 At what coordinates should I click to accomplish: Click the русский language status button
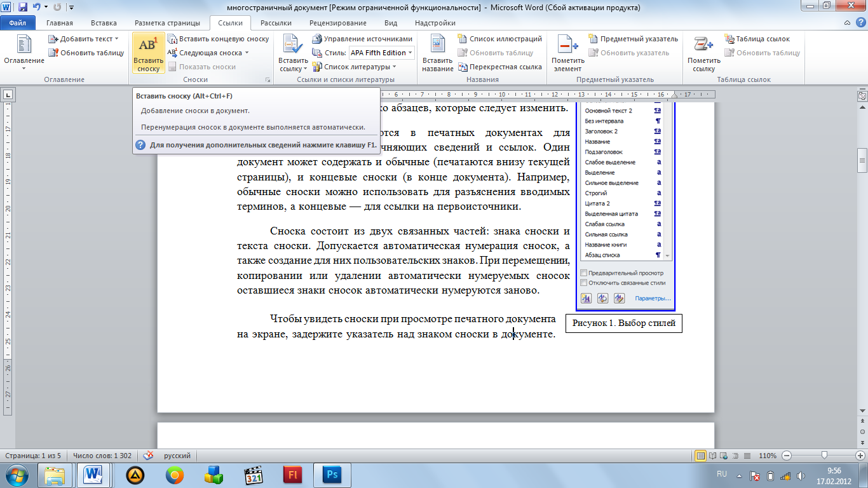pos(177,456)
